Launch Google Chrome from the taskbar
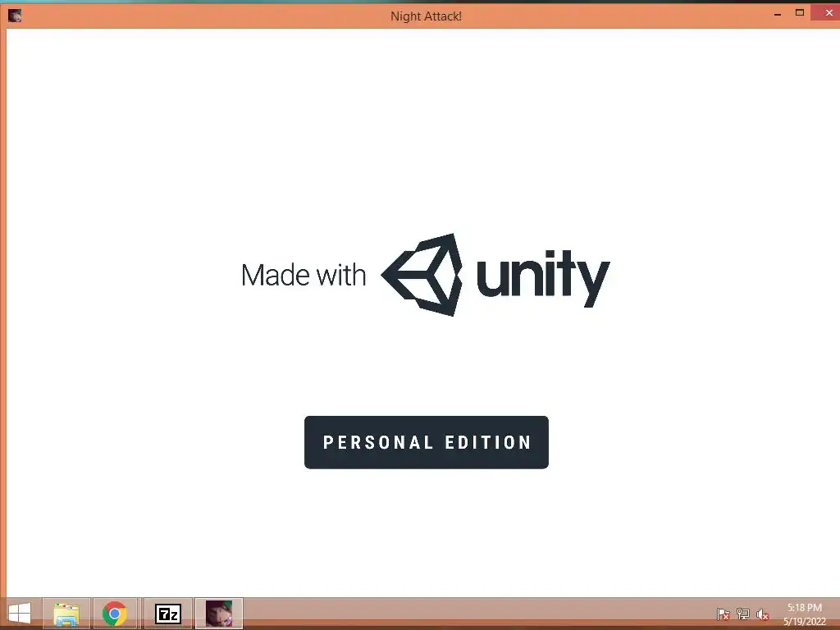Image resolution: width=840 pixels, height=630 pixels. tap(115, 614)
